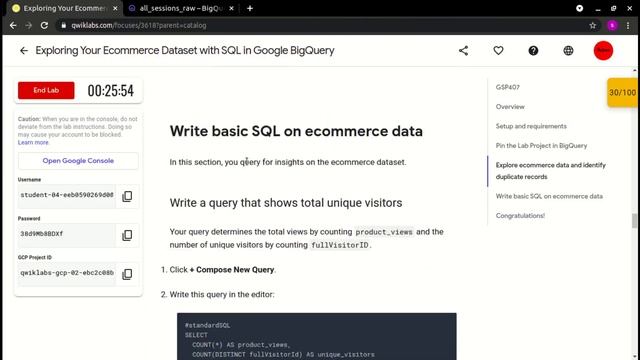
Task: Share this lab
Action: pos(463,51)
